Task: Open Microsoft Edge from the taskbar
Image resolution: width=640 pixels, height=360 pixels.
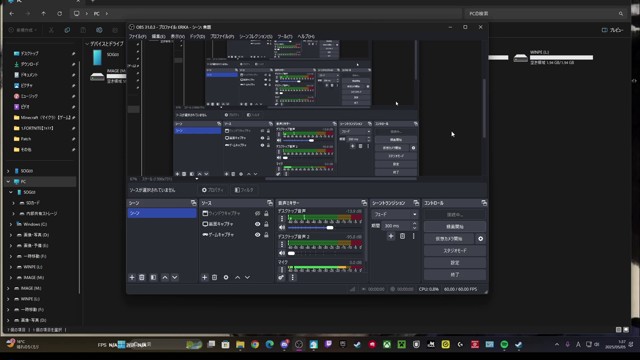Action: tap(270, 344)
